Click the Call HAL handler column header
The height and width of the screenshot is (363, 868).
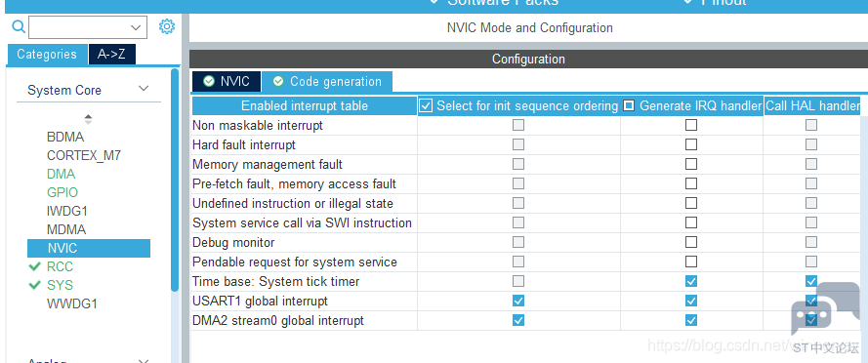(x=811, y=105)
